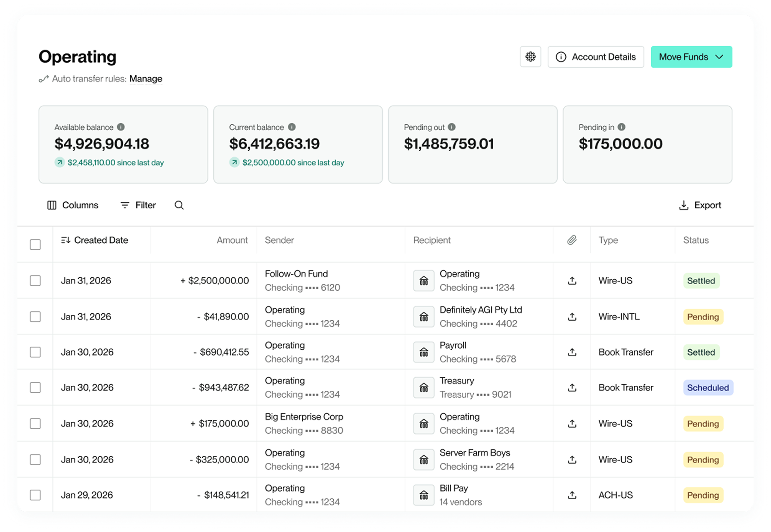Click the search magnifier icon
This screenshot has width=771, height=532.
pos(179,205)
